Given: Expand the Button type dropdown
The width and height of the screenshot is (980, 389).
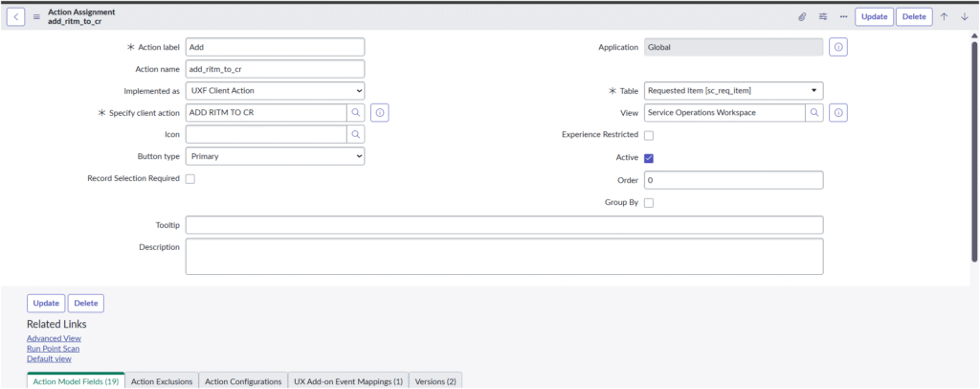Looking at the screenshot, I should point(275,156).
